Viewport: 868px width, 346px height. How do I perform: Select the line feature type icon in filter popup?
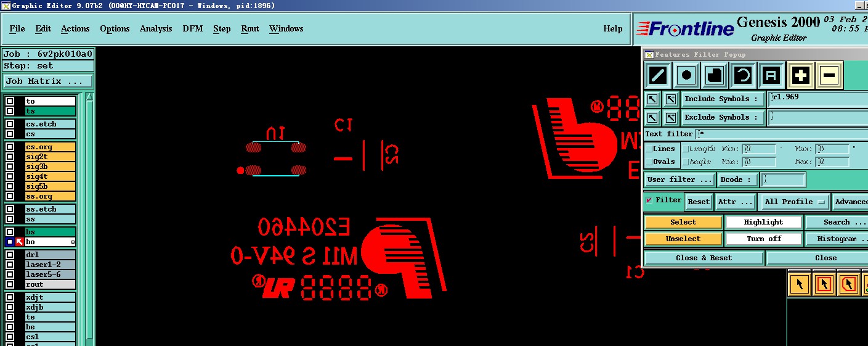click(x=658, y=76)
